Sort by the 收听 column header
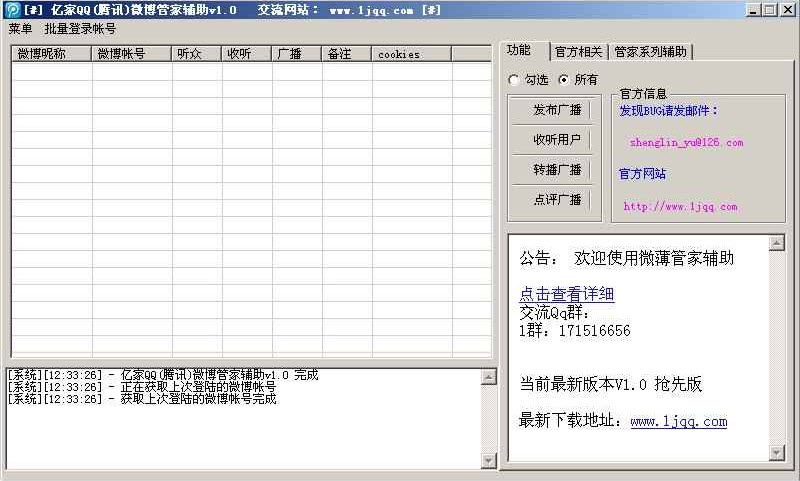Image resolution: width=800 pixels, height=481 pixels. [x=246, y=54]
